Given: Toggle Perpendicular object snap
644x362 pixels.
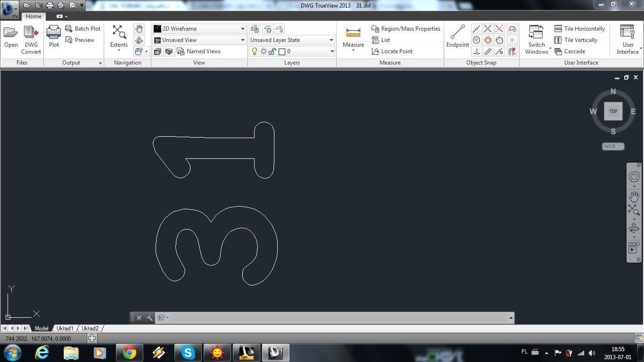Looking at the screenshot, I should coord(477,51).
